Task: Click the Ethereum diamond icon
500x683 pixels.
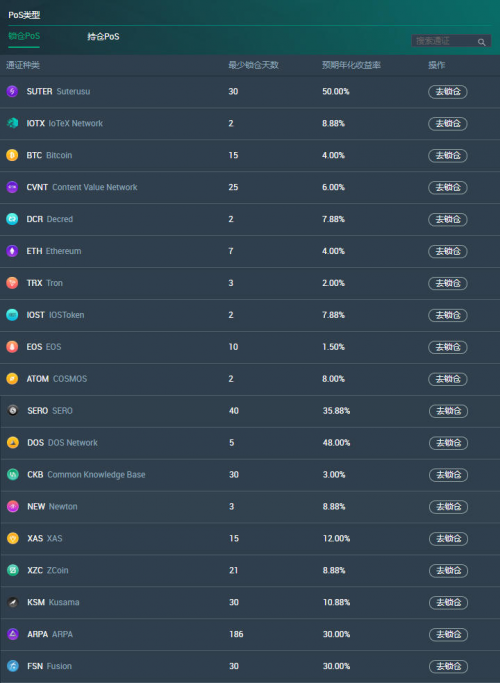Action: 12,251
